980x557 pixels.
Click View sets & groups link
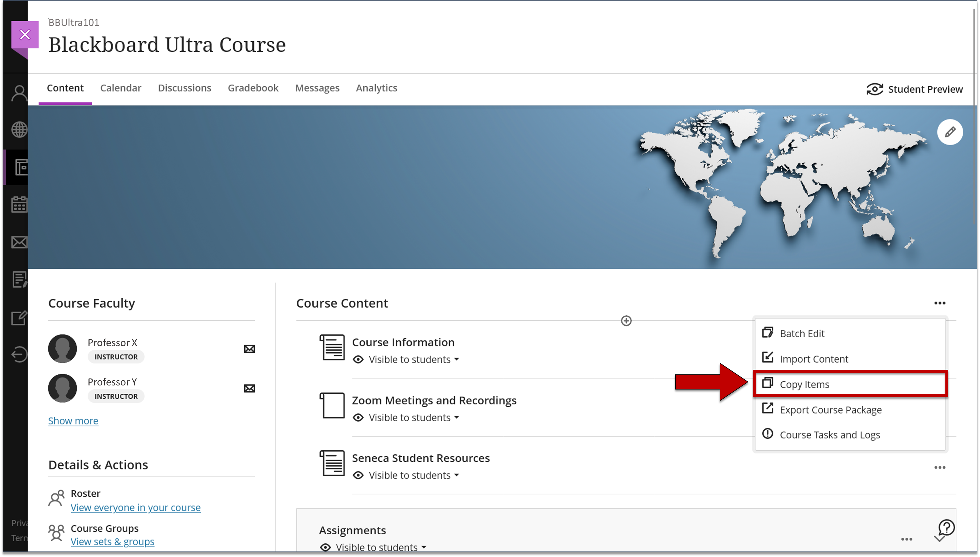click(x=113, y=542)
